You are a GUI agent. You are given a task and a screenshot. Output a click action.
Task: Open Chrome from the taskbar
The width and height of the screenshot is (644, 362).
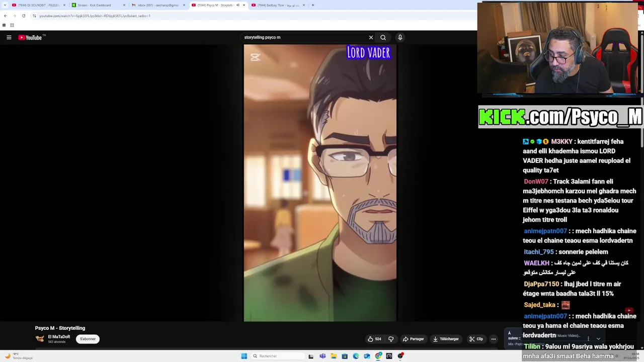[378, 356]
